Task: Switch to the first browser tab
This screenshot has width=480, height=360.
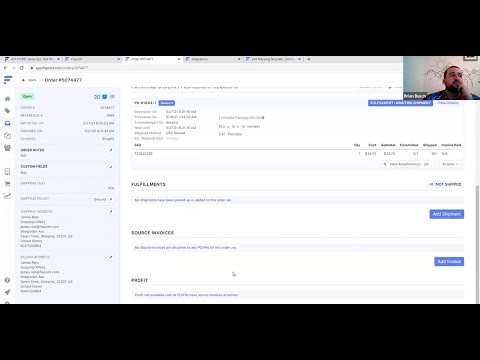Action: pos(32,59)
